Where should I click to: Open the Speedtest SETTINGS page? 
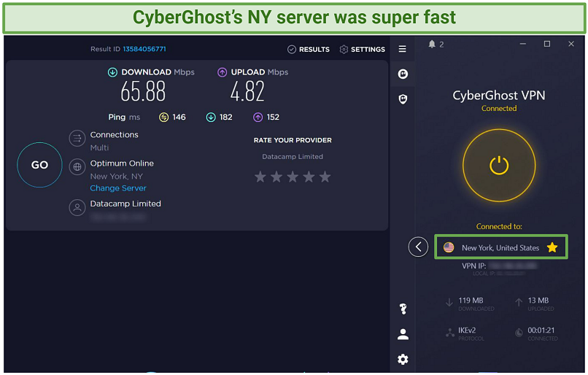coord(363,50)
